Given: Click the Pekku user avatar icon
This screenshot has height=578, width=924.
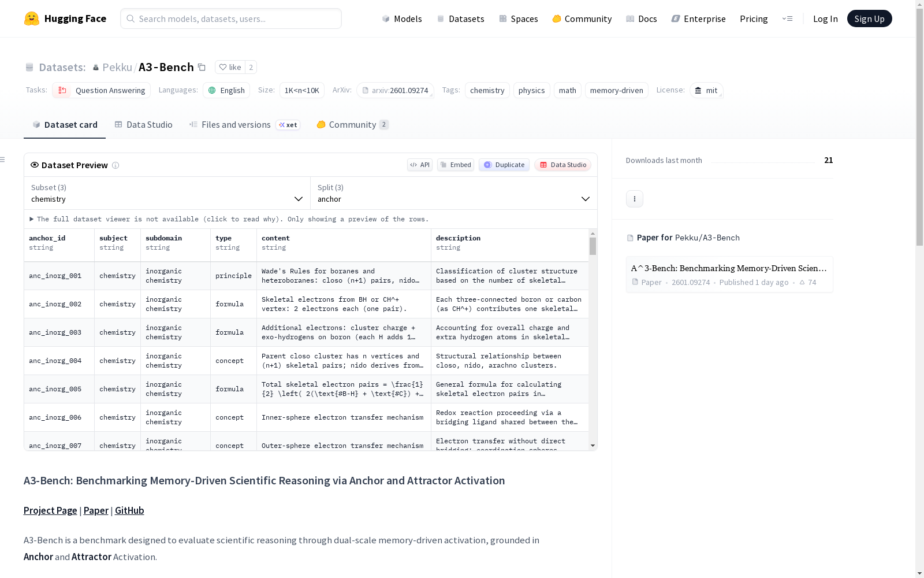Looking at the screenshot, I should pos(96,68).
